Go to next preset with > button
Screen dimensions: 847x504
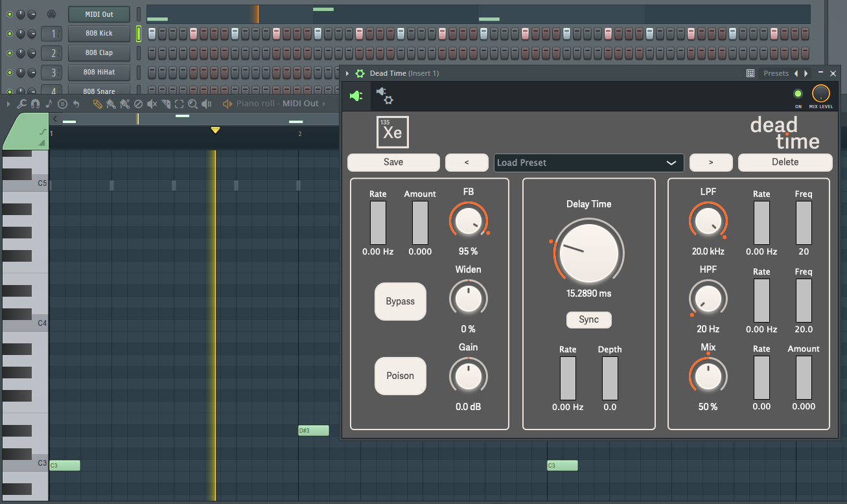[x=711, y=163]
